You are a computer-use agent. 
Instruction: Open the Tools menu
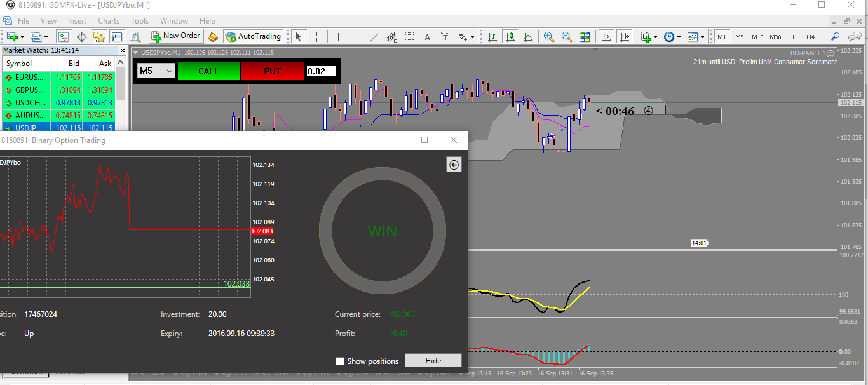(x=140, y=21)
